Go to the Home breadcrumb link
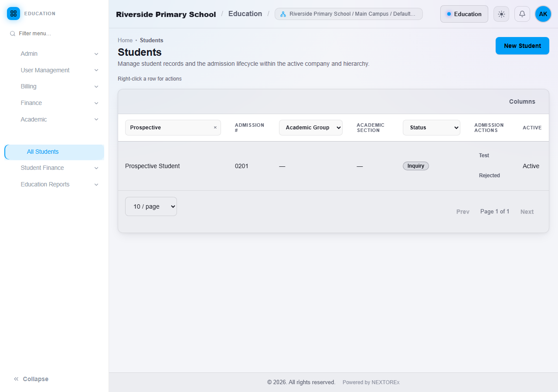Image resolution: width=558 pixels, height=392 pixels. click(x=125, y=41)
